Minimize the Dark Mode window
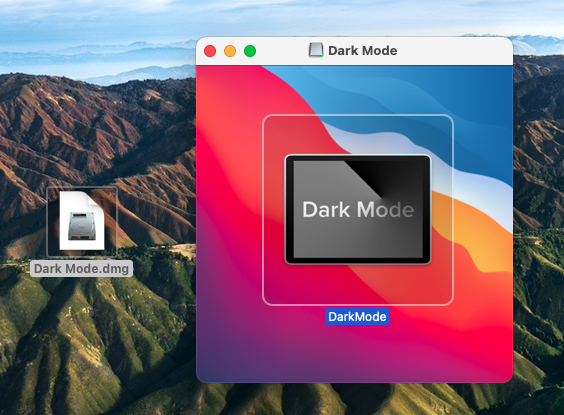Screen dimensions: 564x415 click(x=230, y=51)
